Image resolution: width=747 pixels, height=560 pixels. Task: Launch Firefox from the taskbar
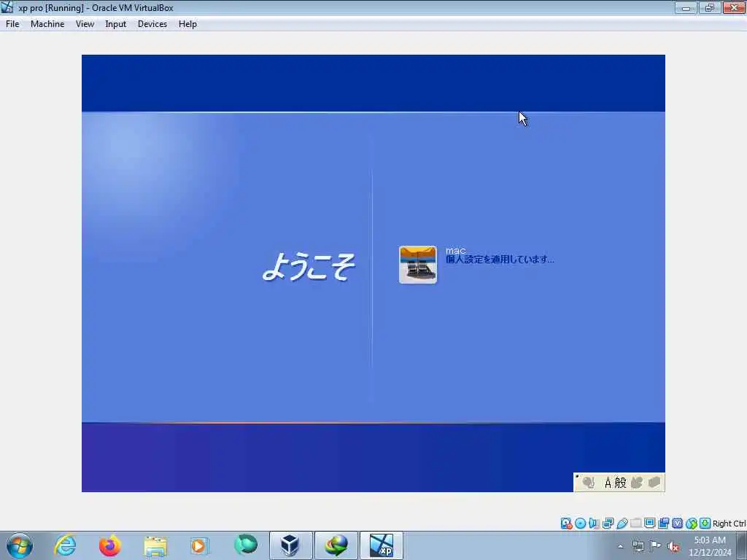110,545
